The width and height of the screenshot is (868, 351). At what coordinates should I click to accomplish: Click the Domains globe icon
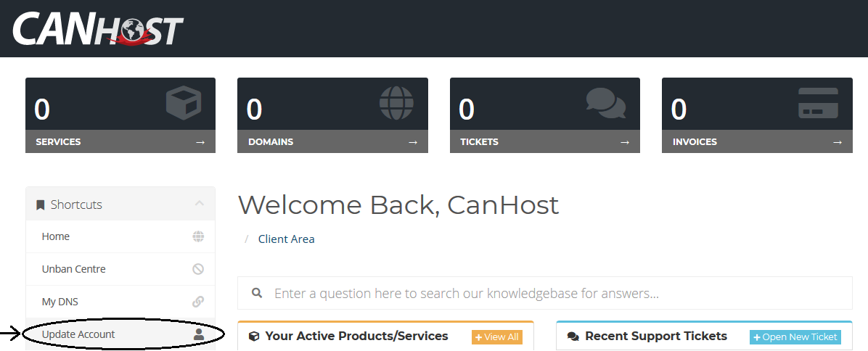click(x=396, y=104)
